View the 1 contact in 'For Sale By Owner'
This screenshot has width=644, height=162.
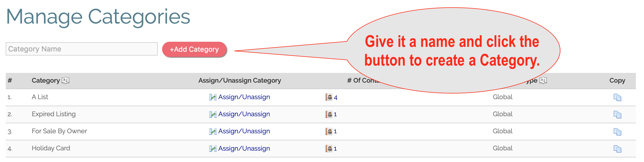click(336, 131)
